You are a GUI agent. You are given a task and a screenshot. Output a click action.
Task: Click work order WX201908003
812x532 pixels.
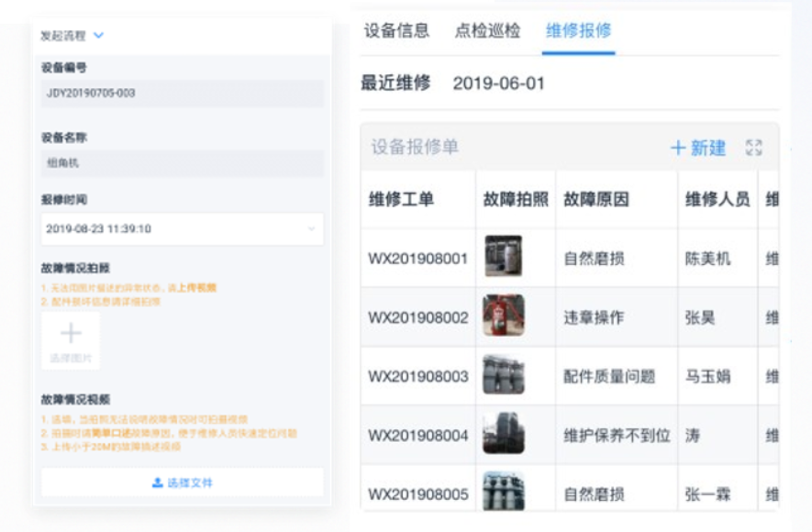[417, 377]
